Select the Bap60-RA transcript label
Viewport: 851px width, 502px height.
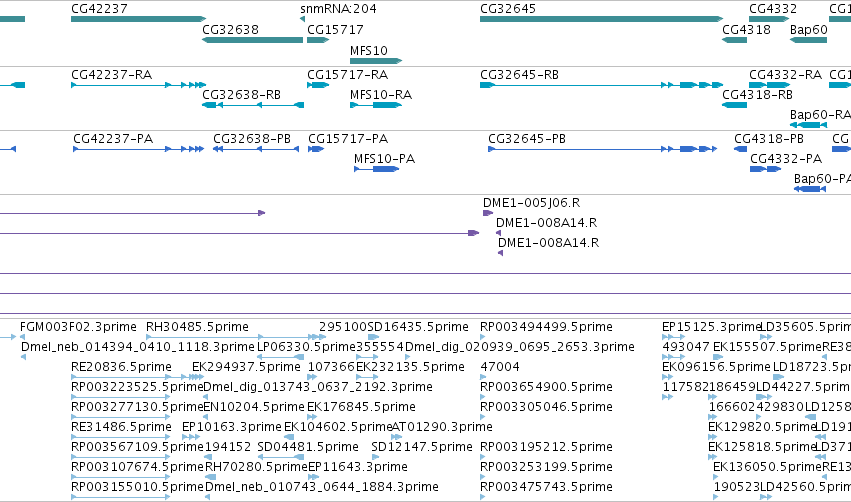click(x=820, y=115)
